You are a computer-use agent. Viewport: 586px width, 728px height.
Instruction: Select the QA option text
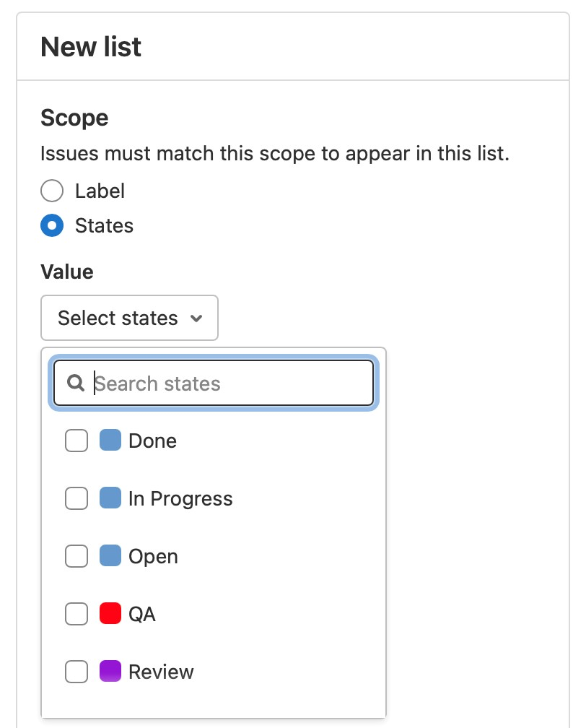[142, 614]
